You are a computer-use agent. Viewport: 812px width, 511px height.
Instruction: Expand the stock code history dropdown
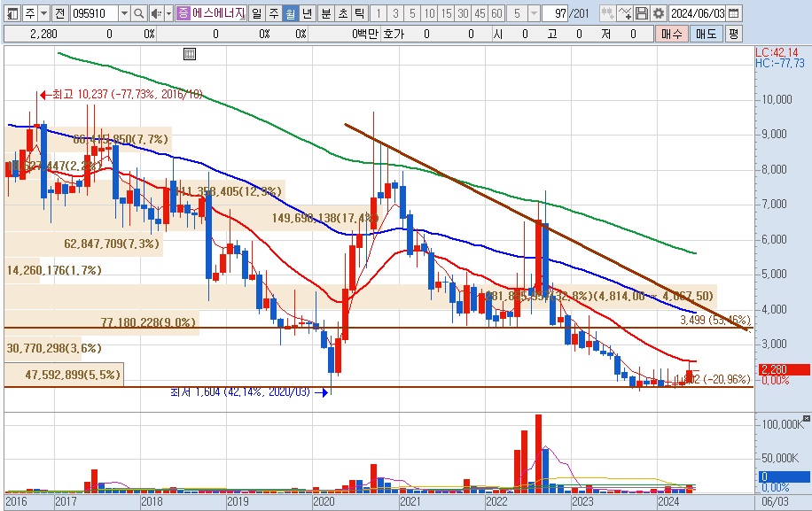[124, 13]
